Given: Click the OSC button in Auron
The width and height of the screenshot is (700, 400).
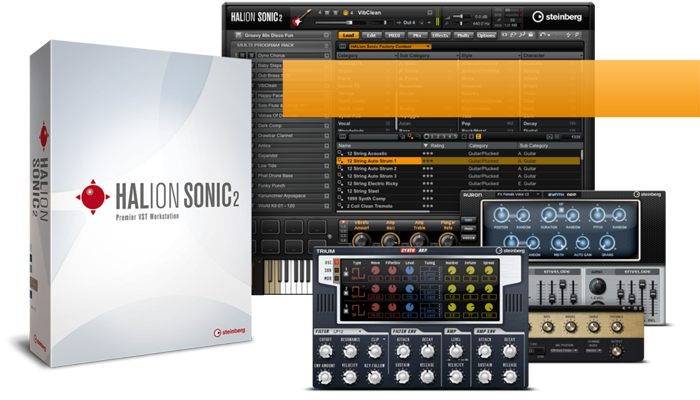Looking at the screenshot, I should click(468, 220).
